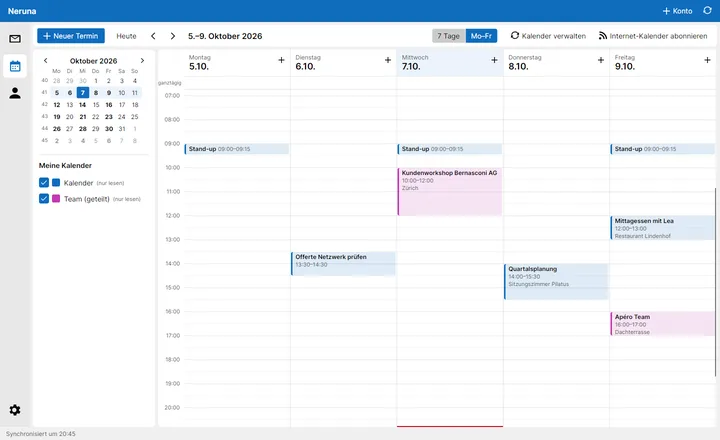Select day 31 in mini calendar
This screenshot has width=720, height=440.
click(122, 129)
